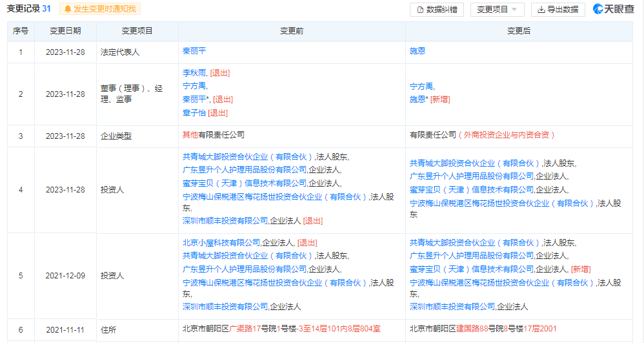The height and width of the screenshot is (343, 644).
Task: Open 宁波梅山保税港区 link in row 5 变更前
Action: (274, 283)
